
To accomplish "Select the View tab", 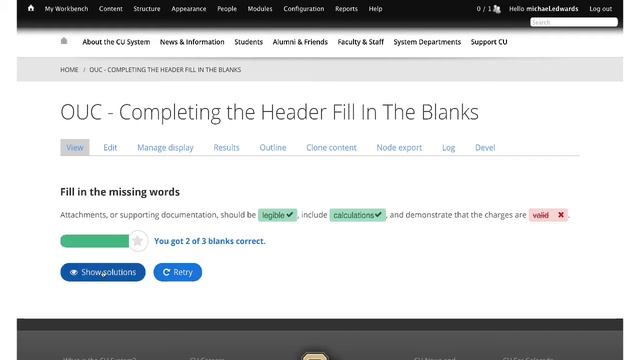I will (75, 147).
